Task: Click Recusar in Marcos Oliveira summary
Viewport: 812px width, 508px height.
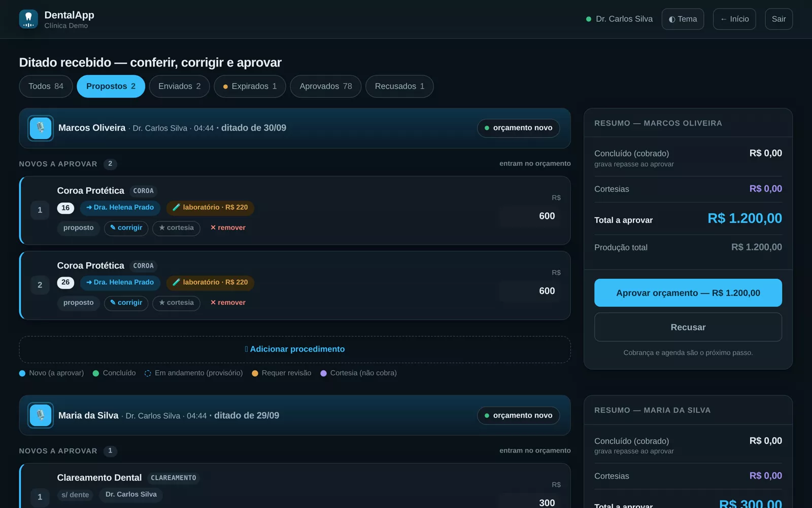Action: pyautogui.click(x=688, y=327)
